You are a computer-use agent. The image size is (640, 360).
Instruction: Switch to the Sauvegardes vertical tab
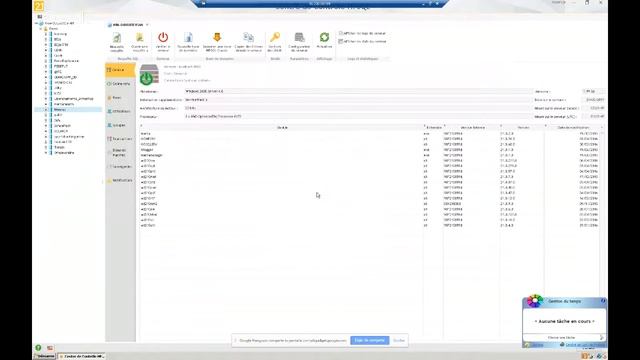click(120, 167)
